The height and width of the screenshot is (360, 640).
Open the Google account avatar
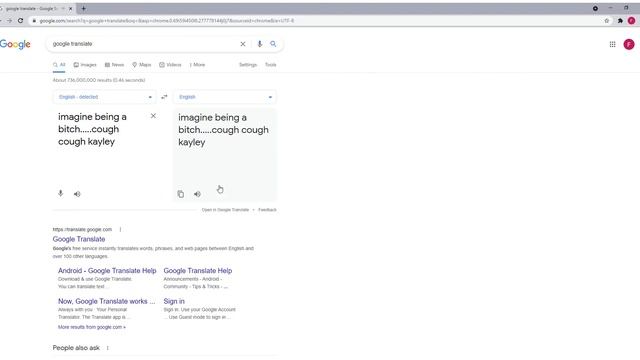629,44
